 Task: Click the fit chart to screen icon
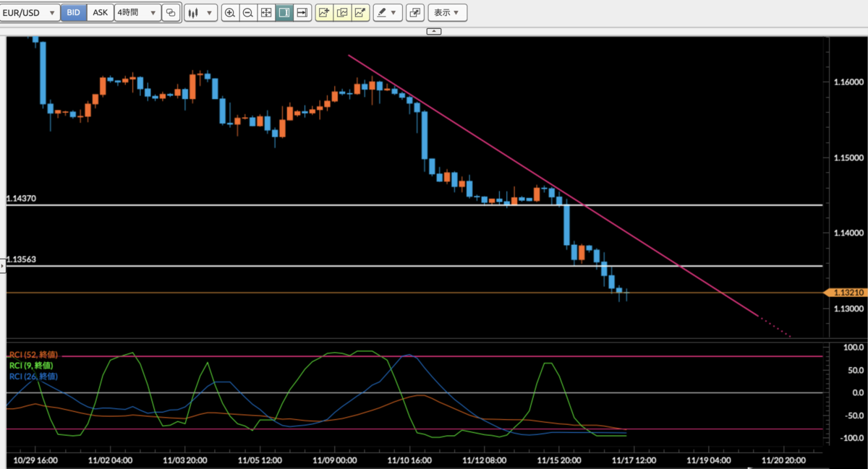pyautogui.click(x=266, y=12)
